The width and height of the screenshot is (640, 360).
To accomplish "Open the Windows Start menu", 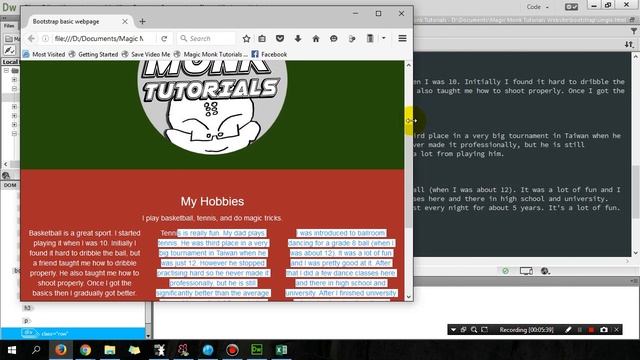I will point(11,350).
